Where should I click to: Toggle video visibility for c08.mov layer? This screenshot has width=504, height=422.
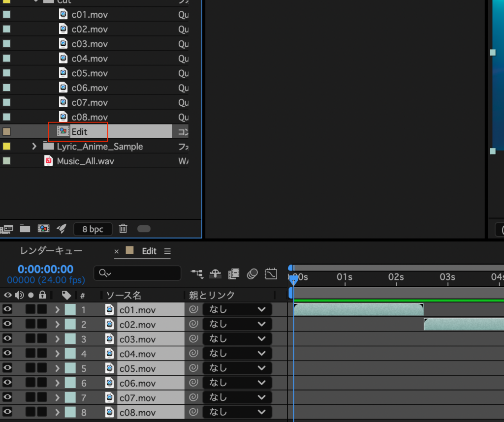pyautogui.click(x=8, y=412)
